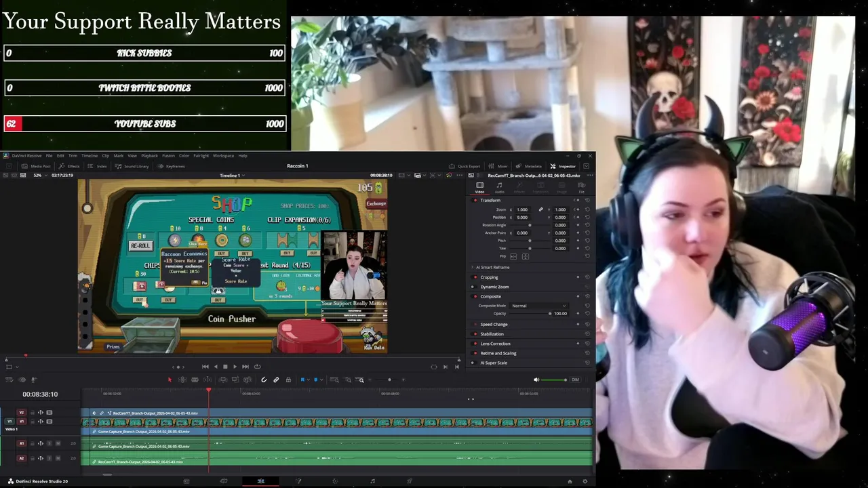Image resolution: width=868 pixels, height=488 pixels.
Task: Open the Deliver rocket page icon
Action: [x=410, y=481]
